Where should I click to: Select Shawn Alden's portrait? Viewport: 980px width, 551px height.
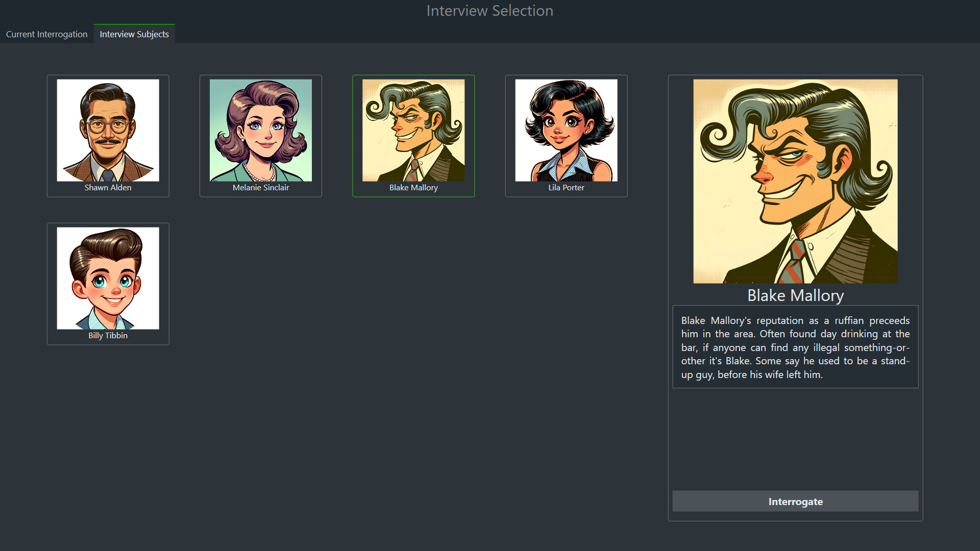[x=108, y=130]
